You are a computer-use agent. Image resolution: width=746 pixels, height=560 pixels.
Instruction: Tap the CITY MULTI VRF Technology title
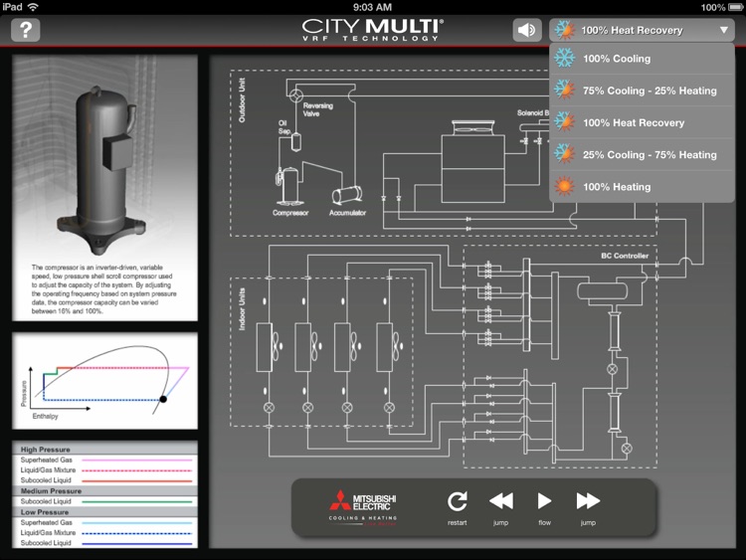click(373, 30)
